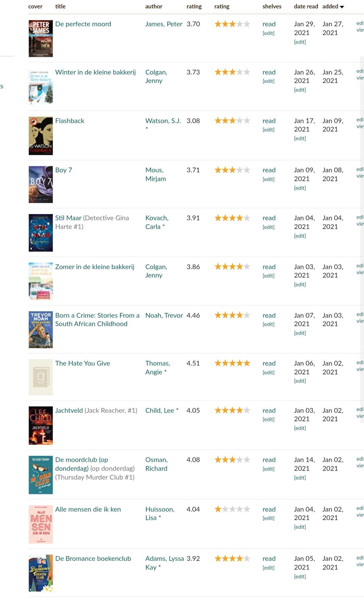Click the fifth star for Stil Maar
Image resolution: width=364 pixels, height=600 pixels.
(247, 218)
